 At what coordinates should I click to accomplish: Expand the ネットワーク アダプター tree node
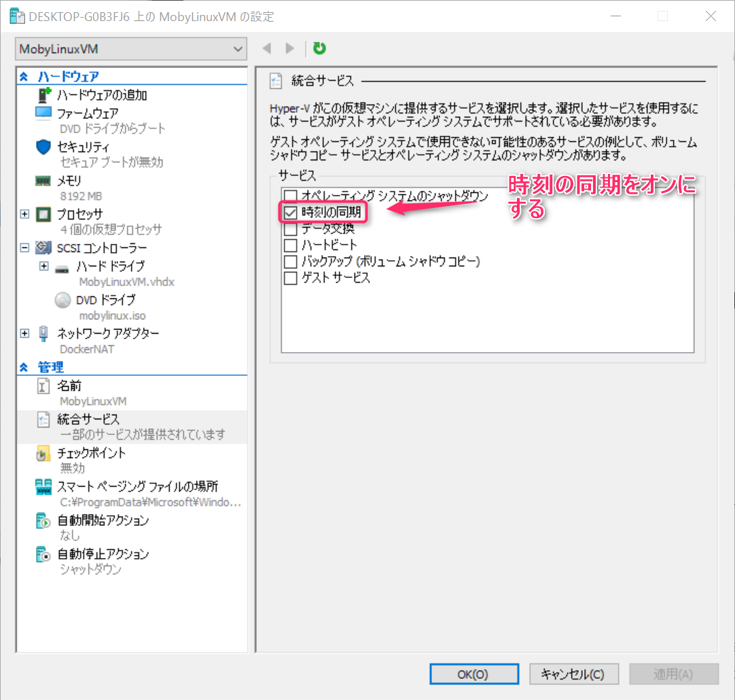25,334
